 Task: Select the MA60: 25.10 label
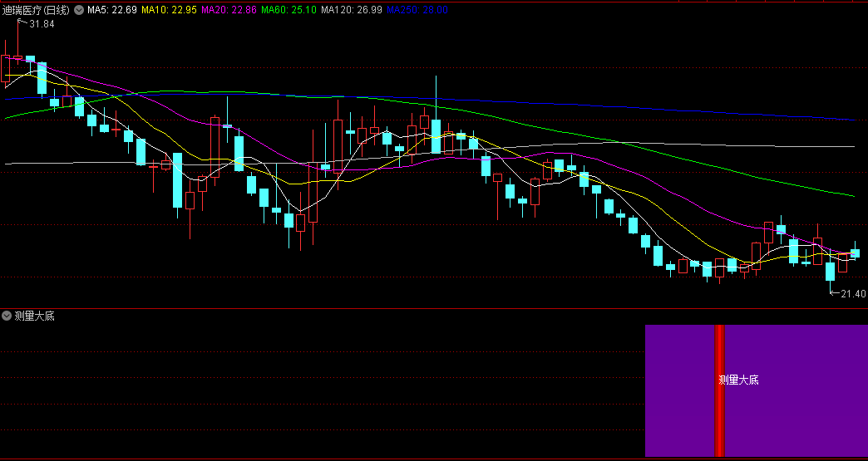pos(289,10)
